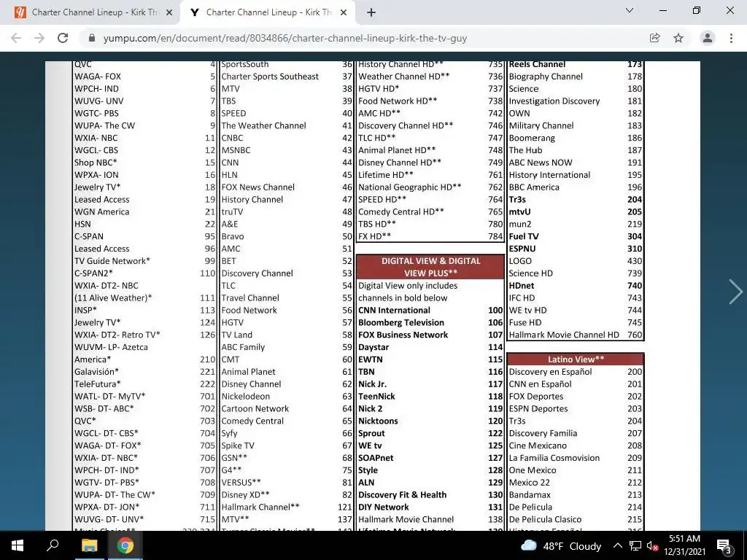The height and width of the screenshot is (560, 747).
Task: Click the Galavisión* entry
Action: [96, 371]
